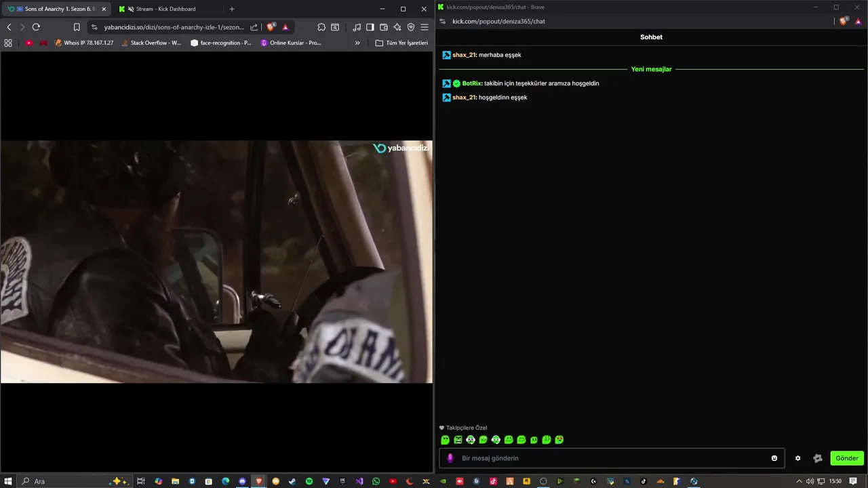Click shax_21 username in hoşgeldinn message
The width and height of the screenshot is (868, 488).
(465, 98)
